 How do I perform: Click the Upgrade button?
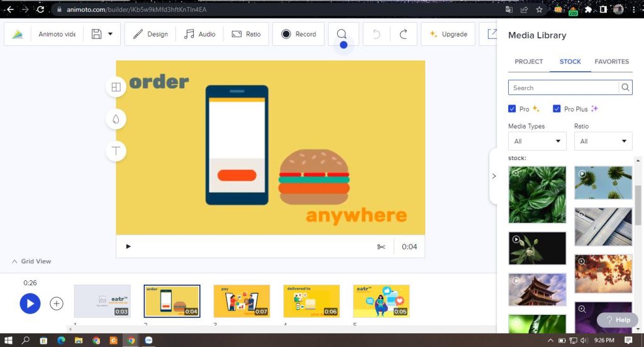pyautogui.click(x=448, y=34)
